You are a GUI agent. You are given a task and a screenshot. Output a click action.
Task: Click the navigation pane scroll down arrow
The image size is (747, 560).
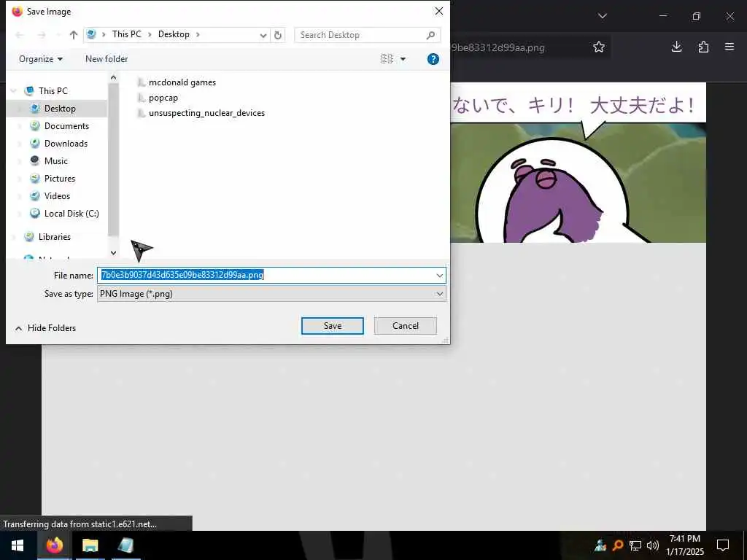(113, 253)
